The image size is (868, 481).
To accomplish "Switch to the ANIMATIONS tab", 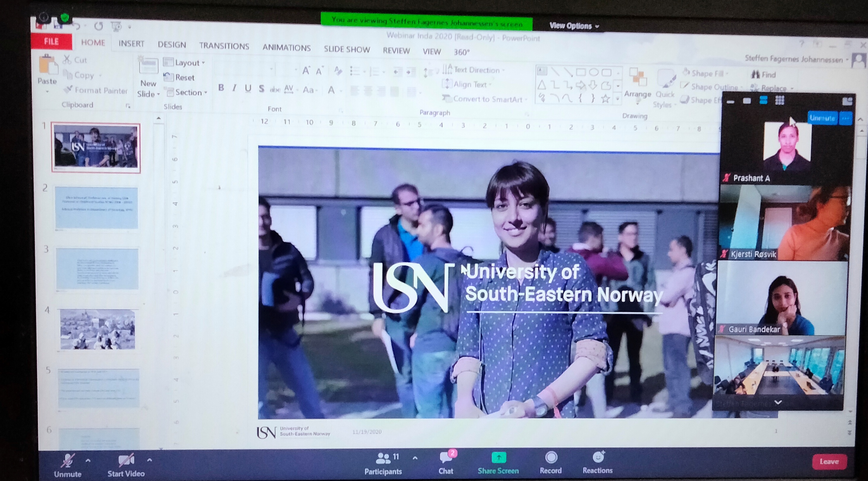I will coord(286,47).
